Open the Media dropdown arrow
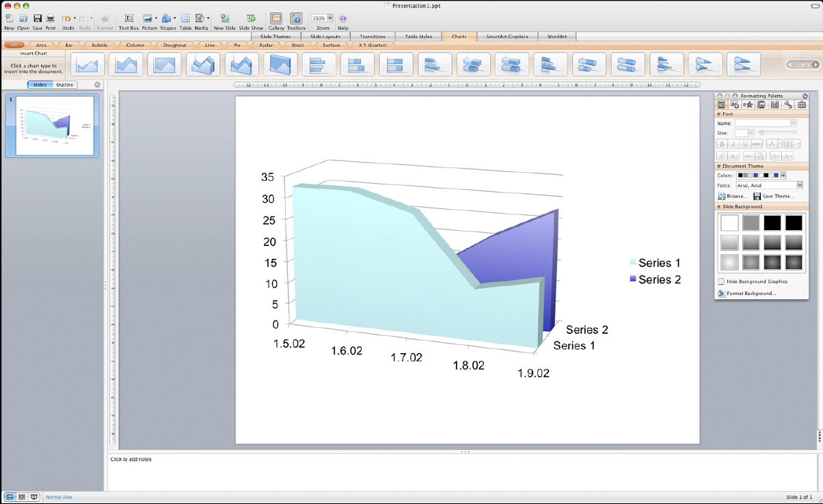The image size is (823, 504). (x=208, y=18)
